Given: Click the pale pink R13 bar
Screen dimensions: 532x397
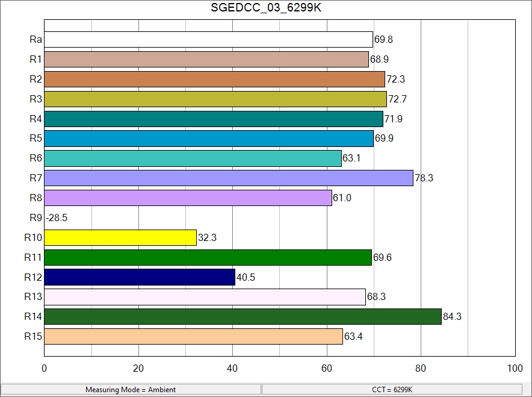Looking at the screenshot, I should 205,297.
